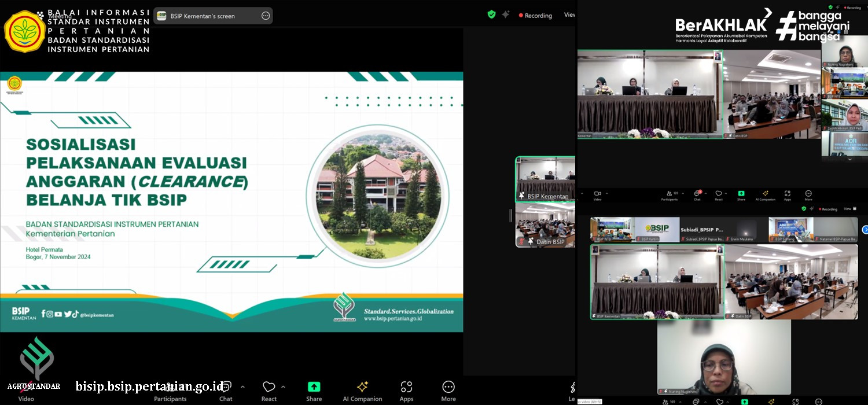
Task: Expand the arrow next to Chat in bottom toolbar
Action: (x=242, y=386)
